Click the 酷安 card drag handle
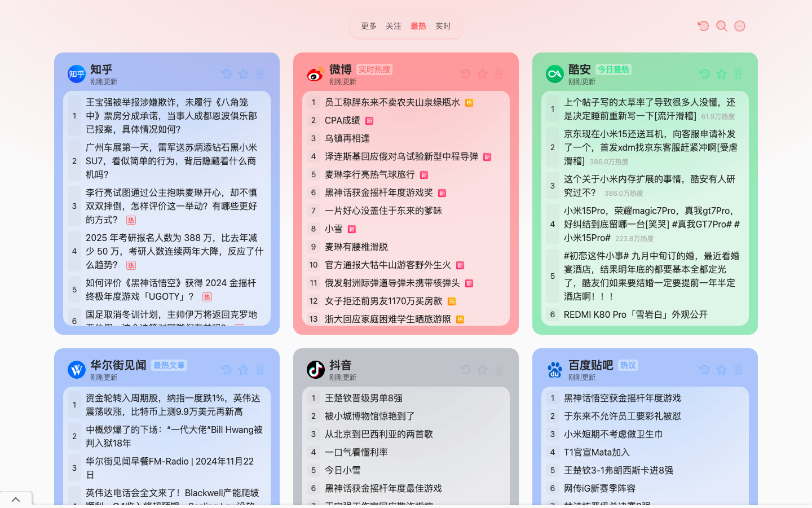Image resolution: width=812 pixels, height=508 pixels. coord(738,74)
